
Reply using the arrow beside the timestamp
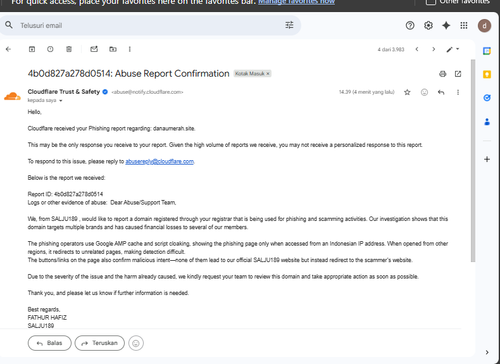pyautogui.click(x=441, y=92)
